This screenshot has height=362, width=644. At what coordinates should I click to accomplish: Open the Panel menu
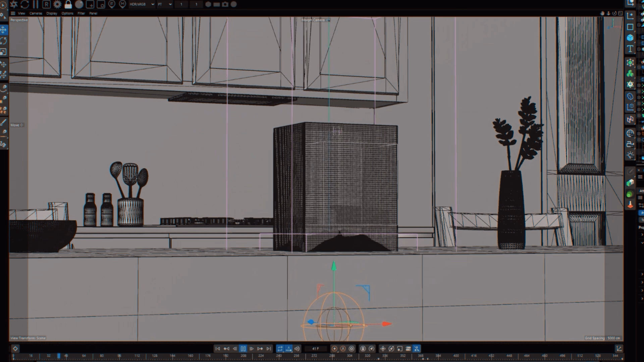coord(93,13)
